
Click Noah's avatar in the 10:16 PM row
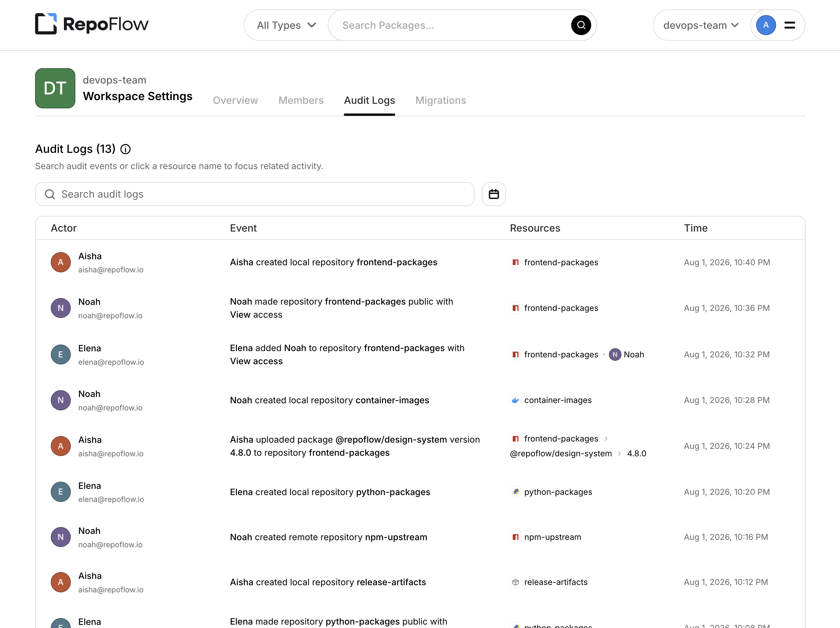coord(61,537)
